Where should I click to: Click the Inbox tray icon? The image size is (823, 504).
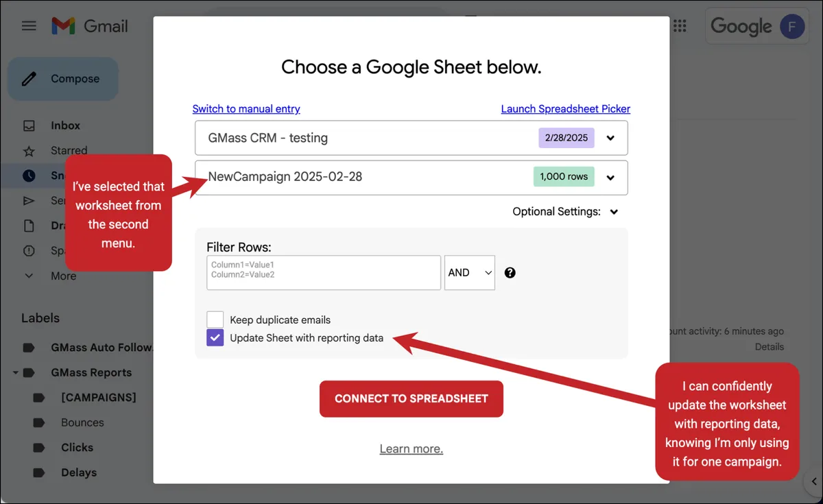(x=29, y=125)
